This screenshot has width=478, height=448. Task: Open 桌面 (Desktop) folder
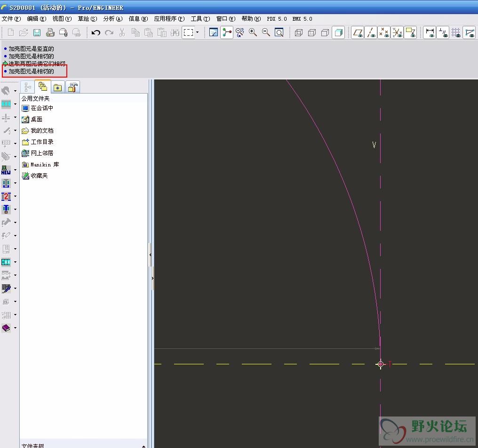(x=32, y=119)
